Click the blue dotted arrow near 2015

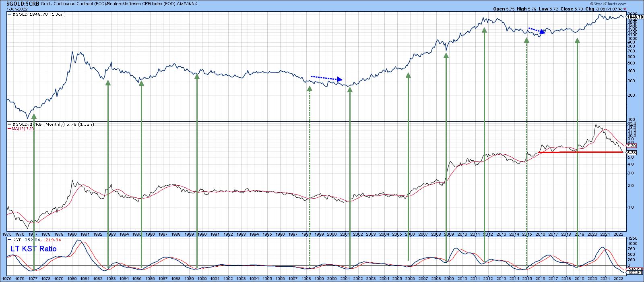[x=537, y=31]
